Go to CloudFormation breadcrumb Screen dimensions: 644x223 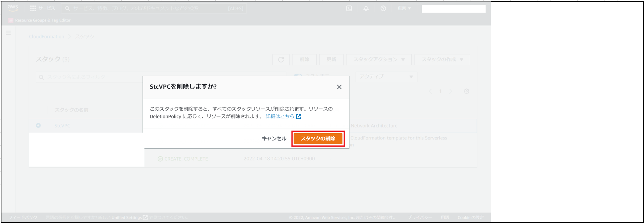(x=46, y=37)
